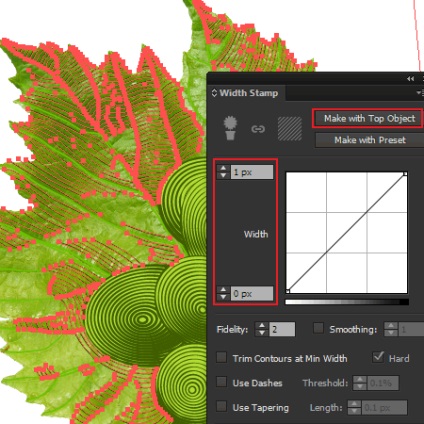Screen dimensions: 424x424
Task: Decrease the minimum width stepper
Action: 223,297
